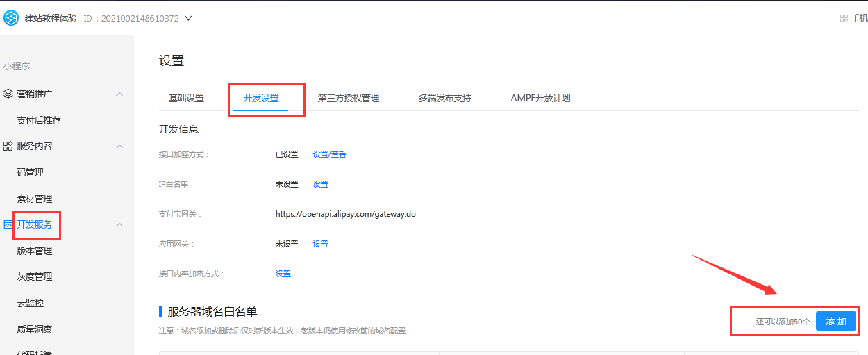
Task: Collapse the 营销推广 sidebar section
Action: pos(119,94)
